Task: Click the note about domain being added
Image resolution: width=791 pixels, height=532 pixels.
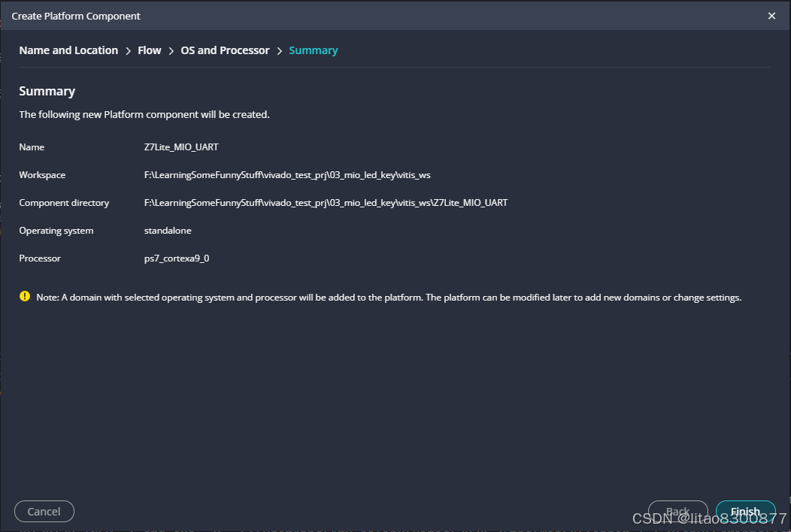Action: point(389,298)
